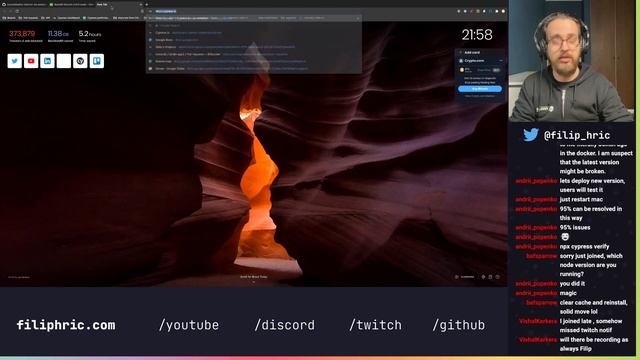The height and width of the screenshot is (360, 640).
Task: Click the yellow profile icon in toolbar
Action: 503,11
